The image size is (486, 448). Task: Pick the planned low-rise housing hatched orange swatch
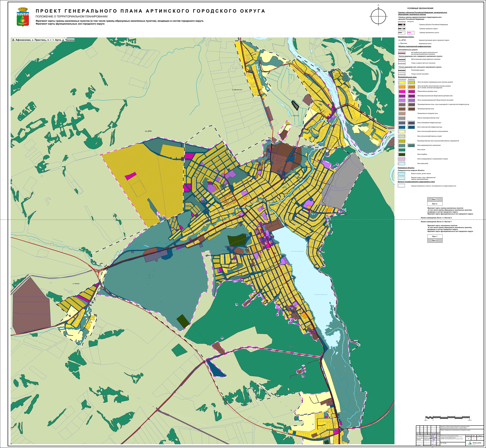(411, 87)
